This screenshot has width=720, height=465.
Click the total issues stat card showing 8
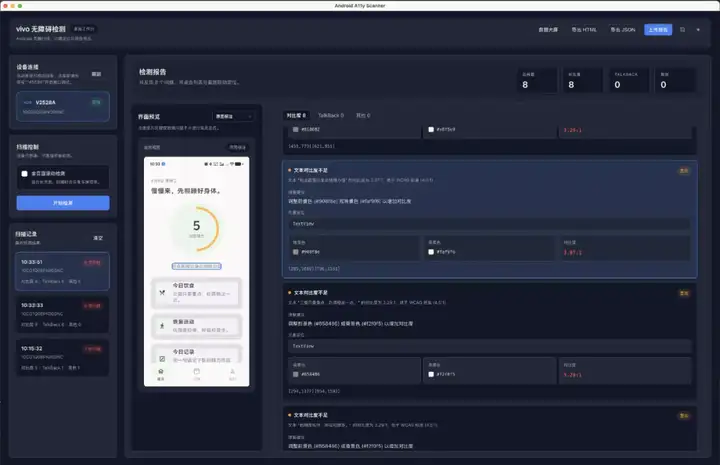pos(537,80)
